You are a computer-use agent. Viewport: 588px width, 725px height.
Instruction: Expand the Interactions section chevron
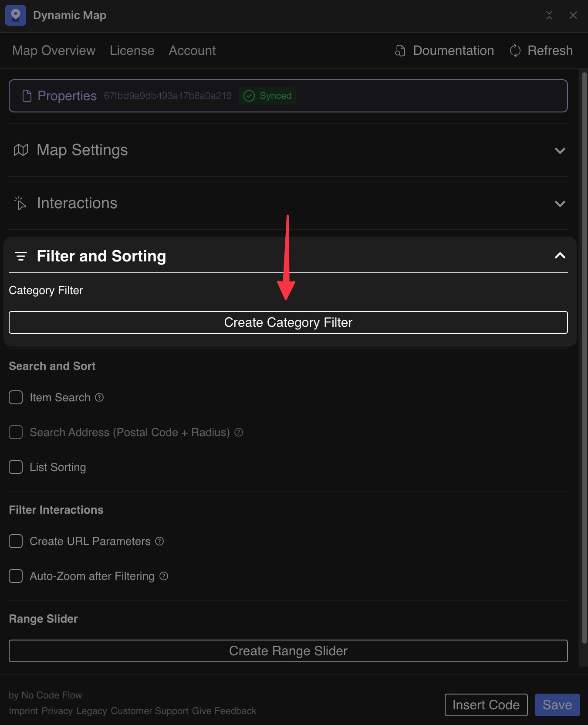pos(560,204)
